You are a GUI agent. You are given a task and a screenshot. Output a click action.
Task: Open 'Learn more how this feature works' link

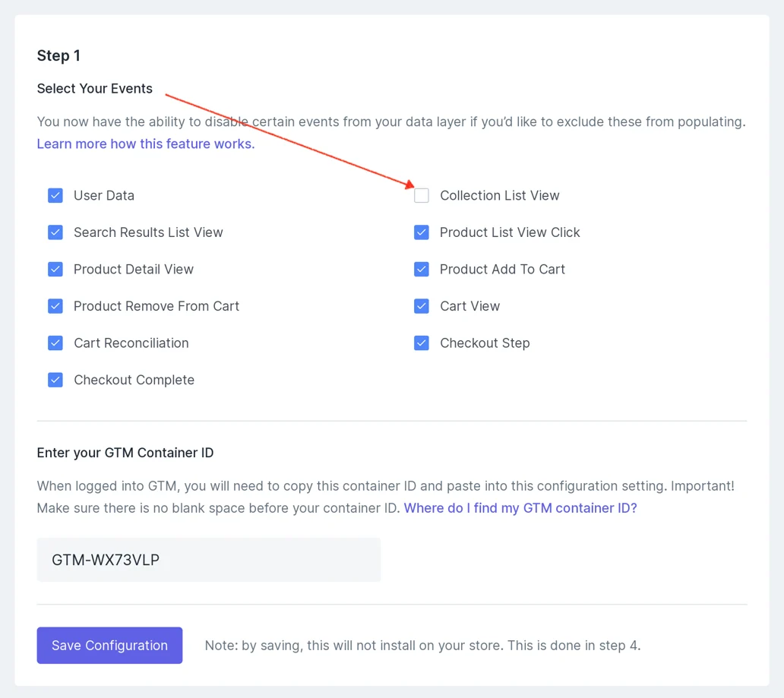point(146,144)
